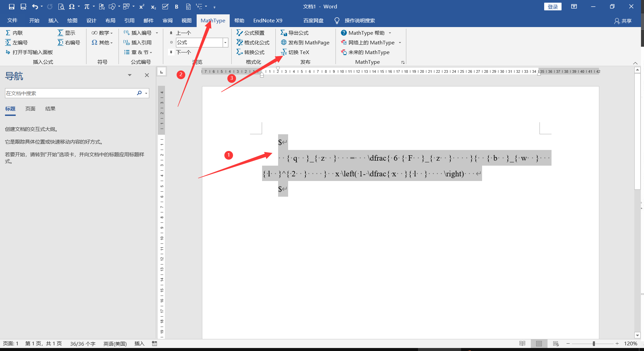The height and width of the screenshot is (351, 644).
Task: Select 页面 tab in navigation pane
Action: click(30, 109)
